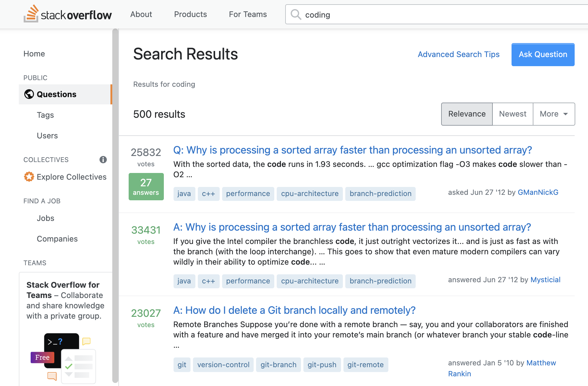Image resolution: width=588 pixels, height=386 pixels.
Task: Go to Tags in sidebar
Action: pos(45,115)
